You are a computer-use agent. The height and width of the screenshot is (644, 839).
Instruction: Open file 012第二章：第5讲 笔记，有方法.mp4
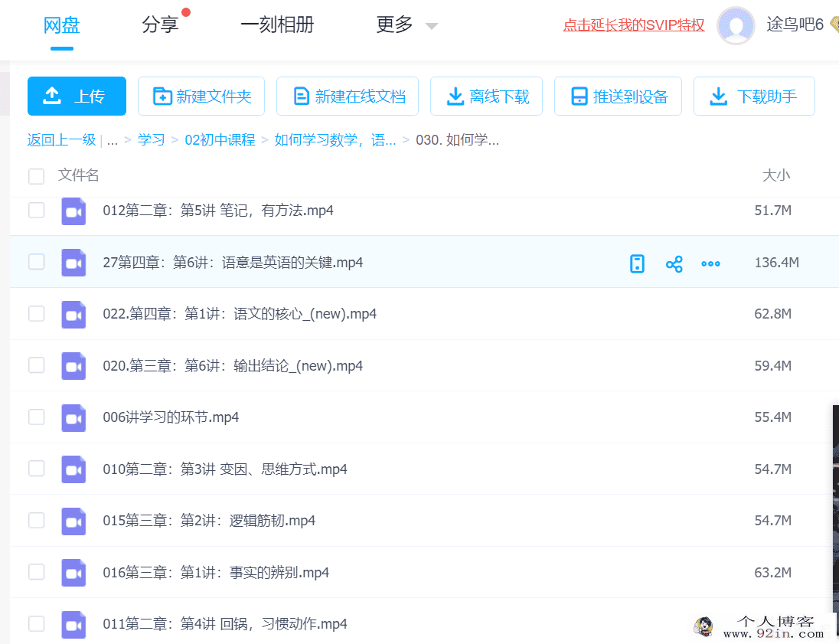click(x=217, y=211)
